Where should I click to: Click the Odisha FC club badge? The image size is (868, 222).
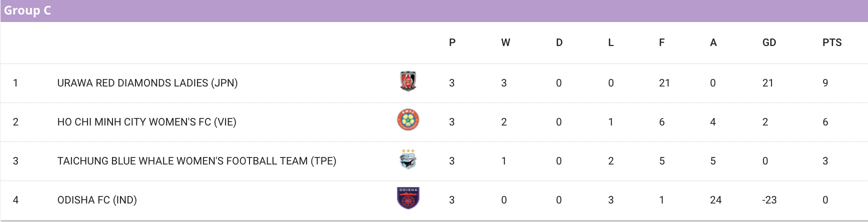[x=408, y=198]
